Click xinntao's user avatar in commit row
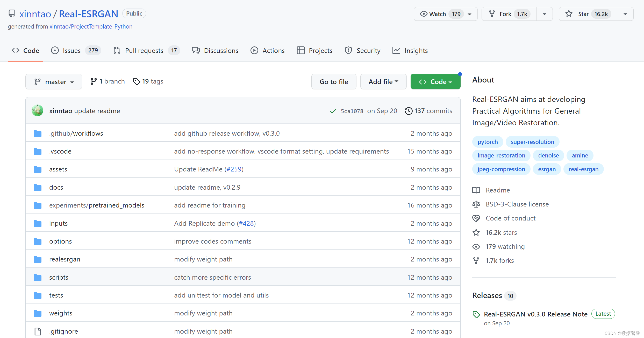644x338 pixels. pos(38,111)
